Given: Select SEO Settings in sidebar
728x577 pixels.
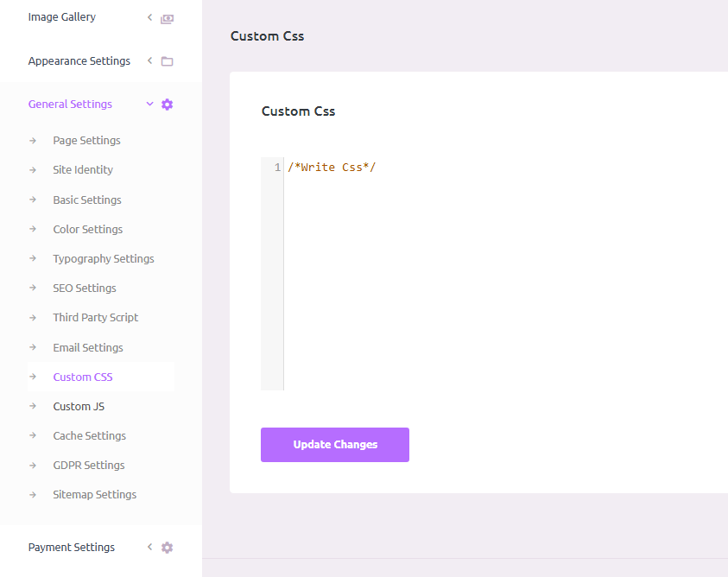Looking at the screenshot, I should 85,288.
